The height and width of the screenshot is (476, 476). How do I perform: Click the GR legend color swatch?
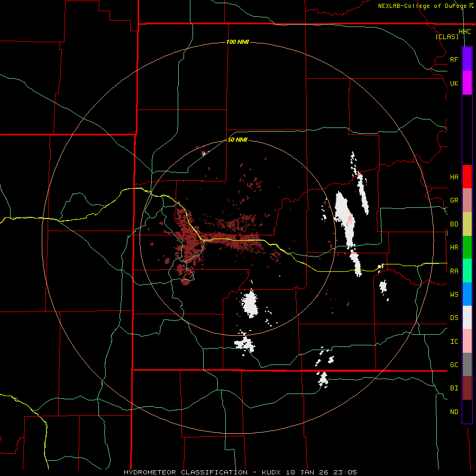[x=467, y=200]
